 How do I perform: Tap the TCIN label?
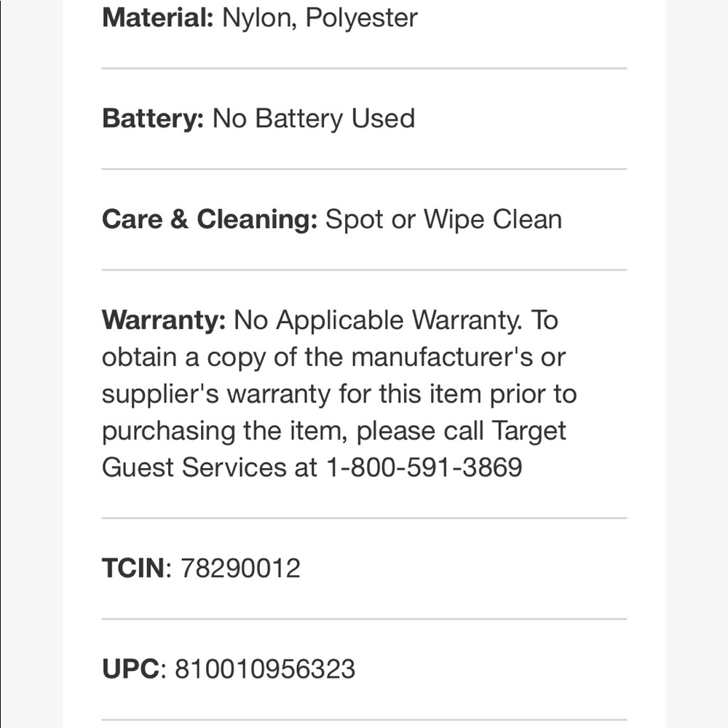pos(133,568)
